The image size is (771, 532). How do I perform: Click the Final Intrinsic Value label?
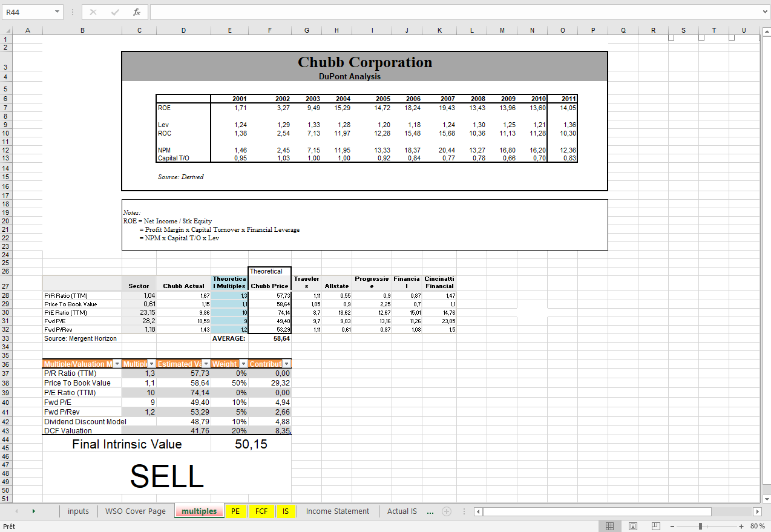coord(127,444)
